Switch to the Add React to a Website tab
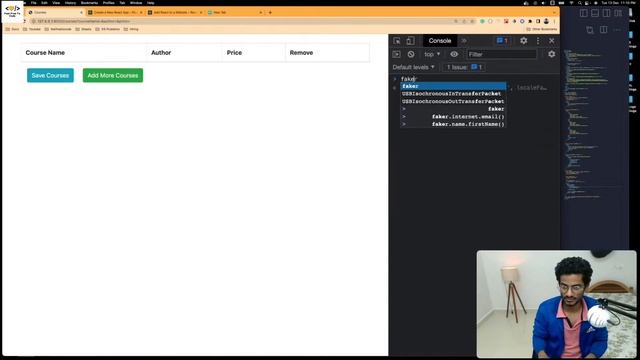Image resolution: width=640 pixels, height=360 pixels. click(175, 13)
